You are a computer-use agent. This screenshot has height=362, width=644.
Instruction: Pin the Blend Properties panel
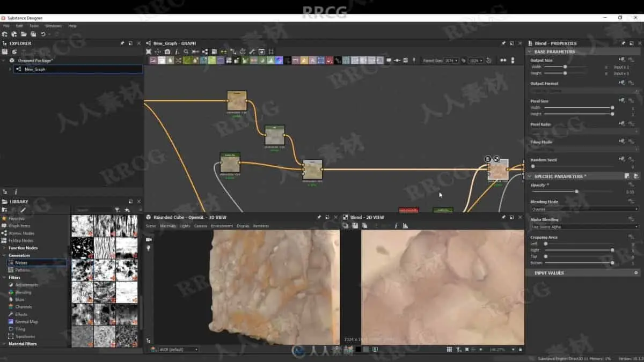[623, 43]
